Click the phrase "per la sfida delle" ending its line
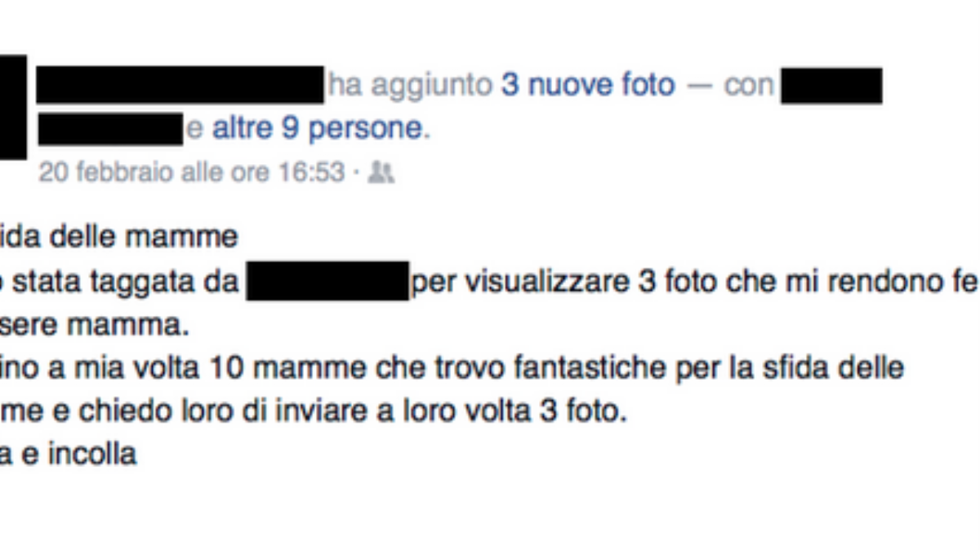 click(789, 368)
